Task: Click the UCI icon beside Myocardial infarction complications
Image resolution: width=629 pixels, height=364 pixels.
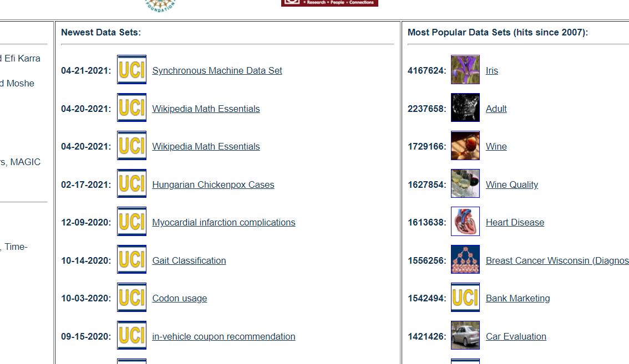Action: [131, 222]
